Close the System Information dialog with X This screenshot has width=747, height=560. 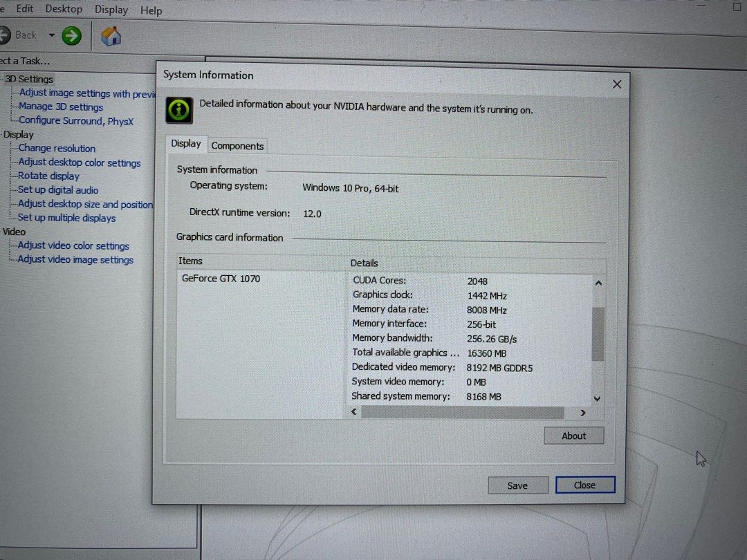pos(617,84)
